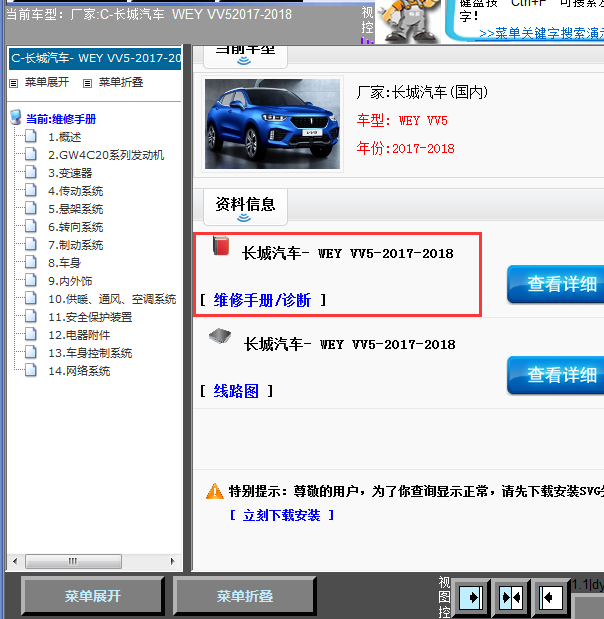Click 厂家:长城汽车(国内) text
Screen dimensions: 604x619
pos(422,92)
